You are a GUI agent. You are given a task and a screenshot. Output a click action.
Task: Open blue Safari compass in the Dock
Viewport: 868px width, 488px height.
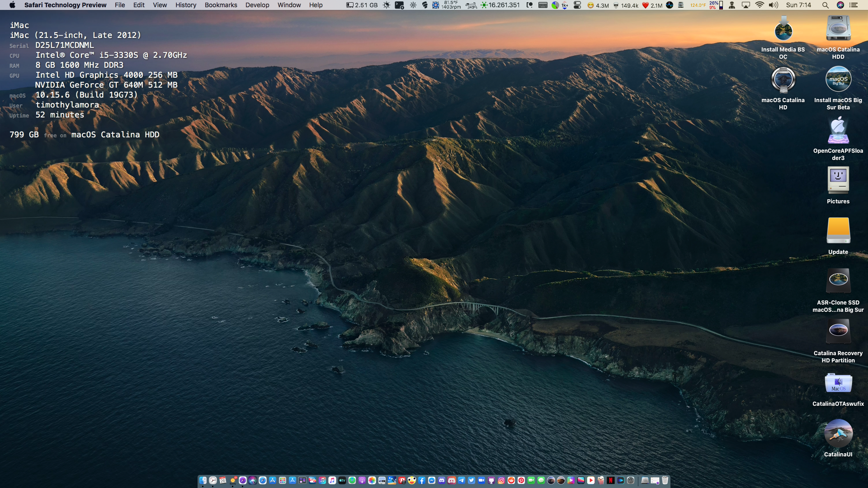coord(263,480)
